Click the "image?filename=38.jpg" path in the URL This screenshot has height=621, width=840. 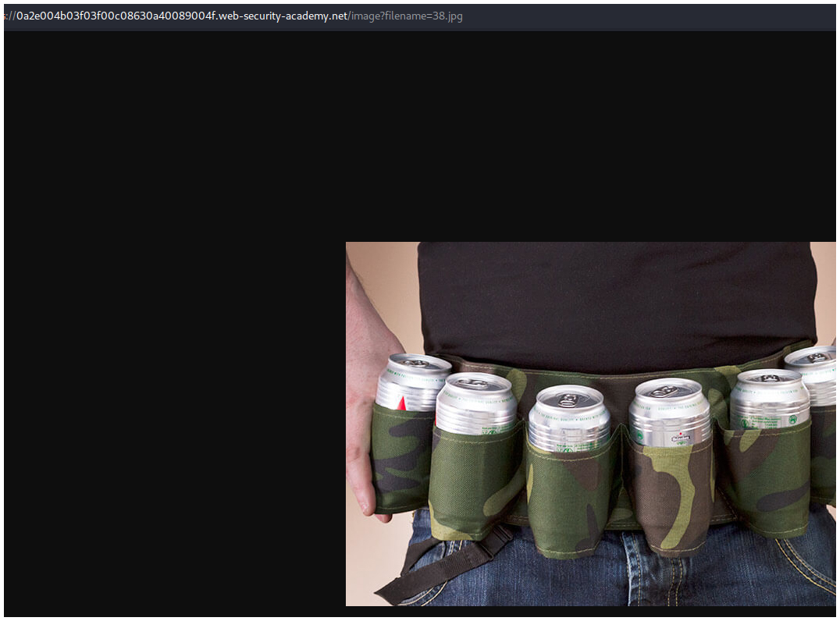click(x=406, y=16)
